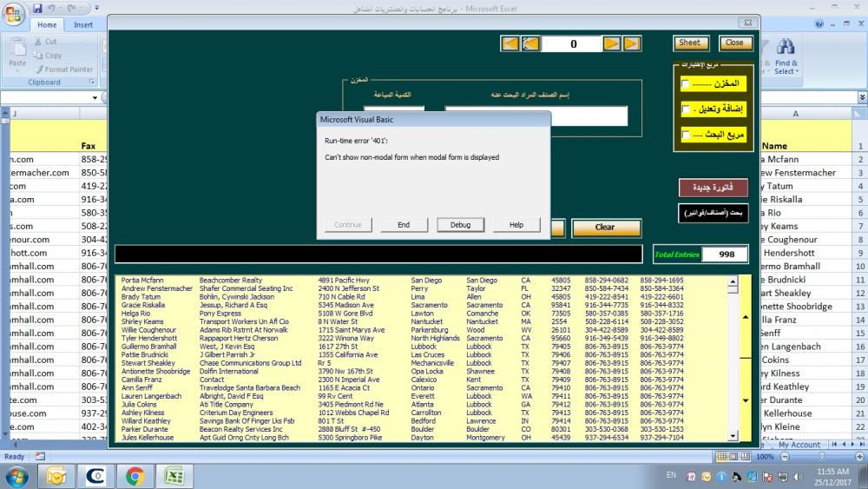868x489 pixels.
Task: Click the Copy icon in Clipboard group
Action: [x=38, y=56]
